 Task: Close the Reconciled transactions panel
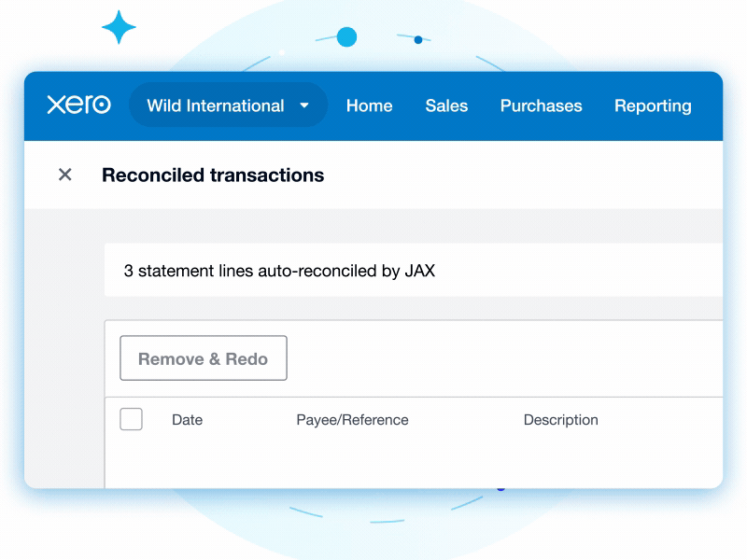64,175
